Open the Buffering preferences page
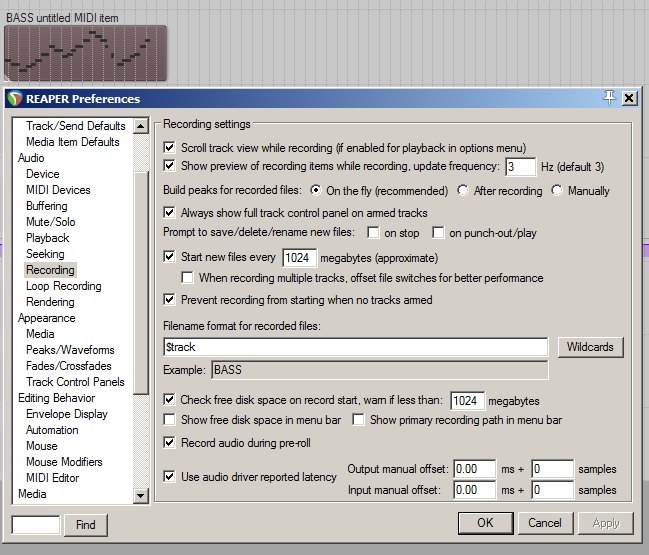The height and width of the screenshot is (555, 649). click(46, 206)
